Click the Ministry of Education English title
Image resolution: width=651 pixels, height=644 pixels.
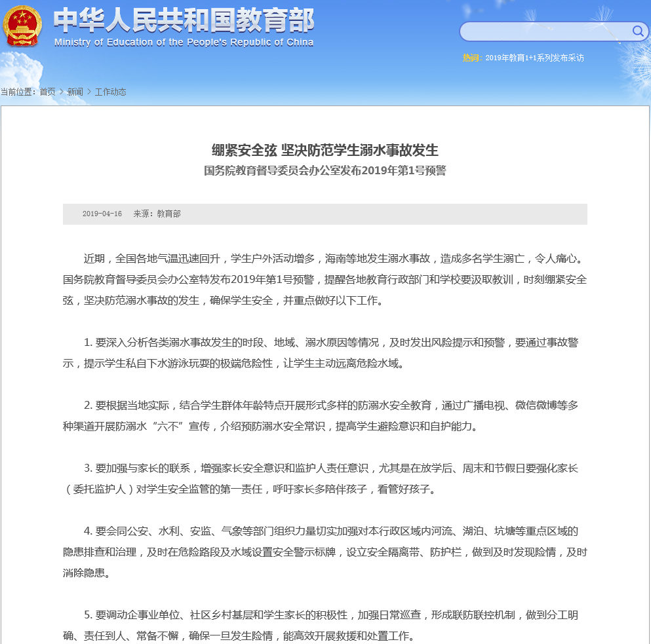coord(184,43)
